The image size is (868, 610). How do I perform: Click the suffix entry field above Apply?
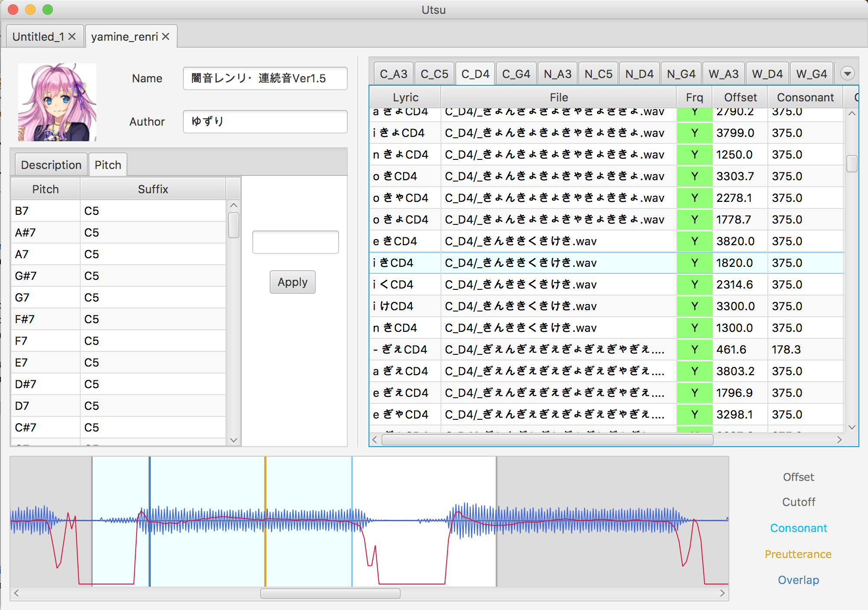[x=295, y=242]
